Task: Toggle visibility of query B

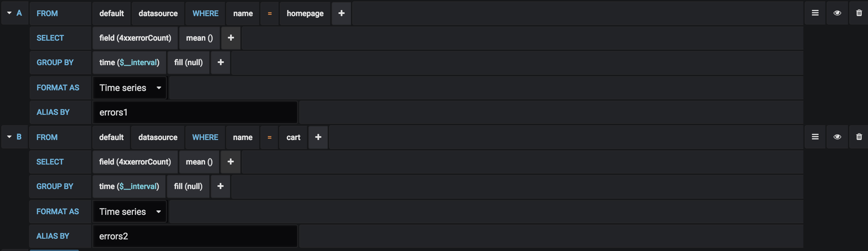Action: pyautogui.click(x=837, y=136)
